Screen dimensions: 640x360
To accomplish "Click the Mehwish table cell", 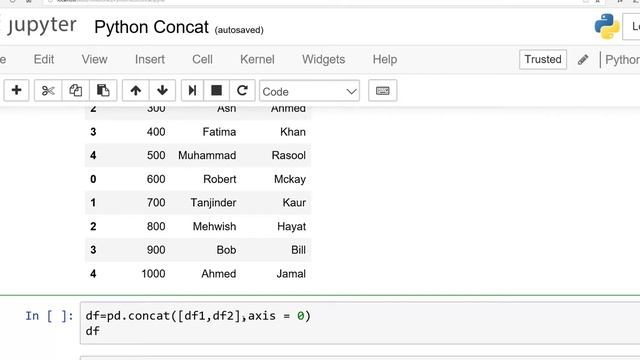I will click(x=214, y=227).
